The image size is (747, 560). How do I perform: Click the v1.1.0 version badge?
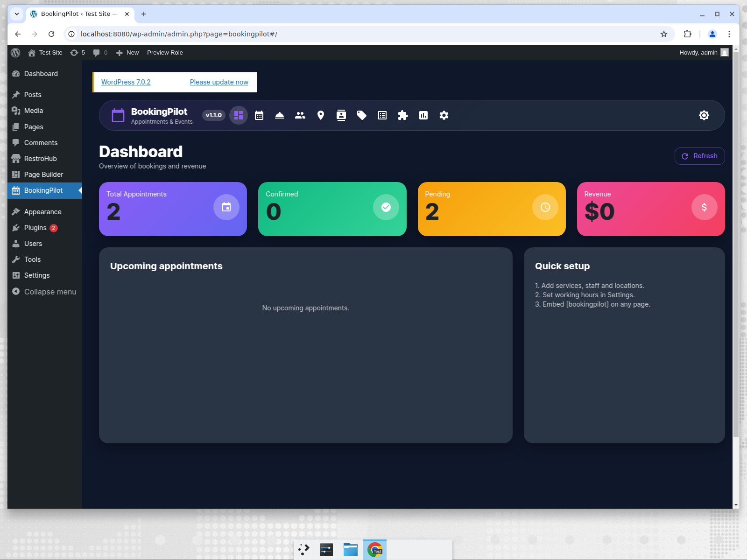click(x=214, y=115)
